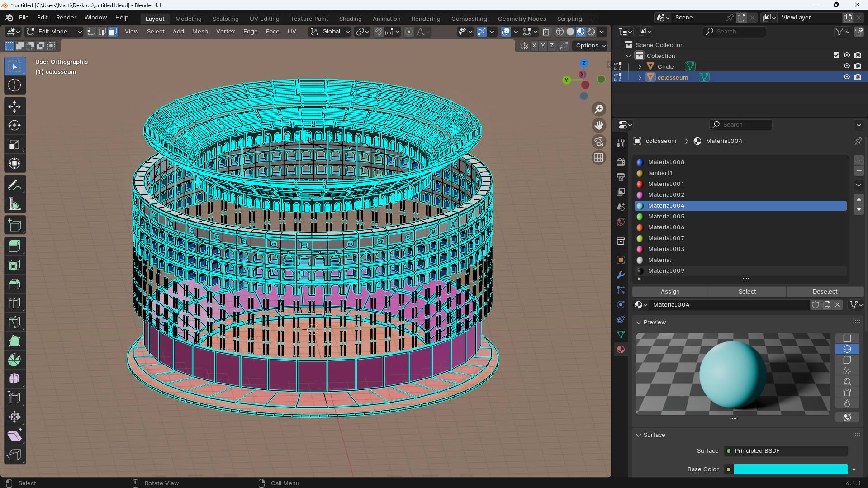Image resolution: width=868 pixels, height=488 pixels.
Task: Enable edge select mode
Action: pos(102,32)
